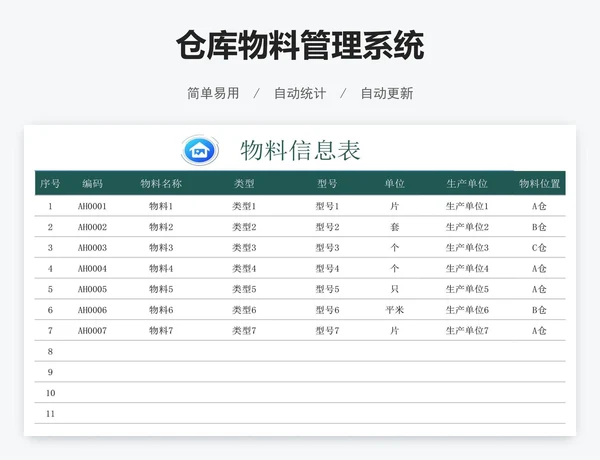Select cell 型号7

pyautogui.click(x=327, y=331)
